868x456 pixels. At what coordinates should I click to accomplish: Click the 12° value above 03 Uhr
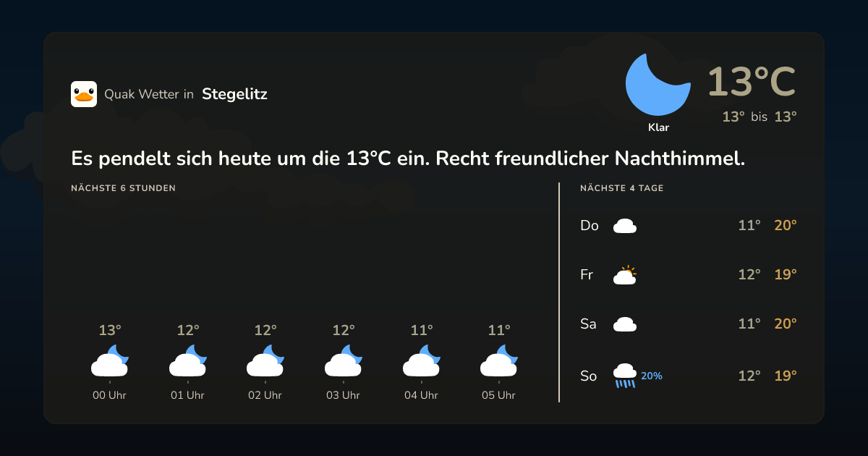pyautogui.click(x=344, y=331)
